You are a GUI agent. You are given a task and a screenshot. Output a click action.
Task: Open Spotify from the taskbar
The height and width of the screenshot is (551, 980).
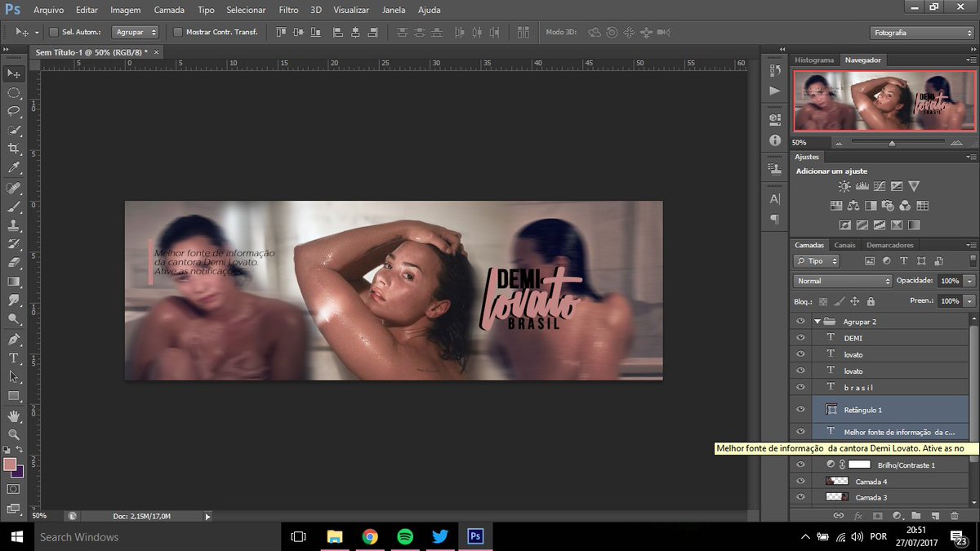[405, 537]
